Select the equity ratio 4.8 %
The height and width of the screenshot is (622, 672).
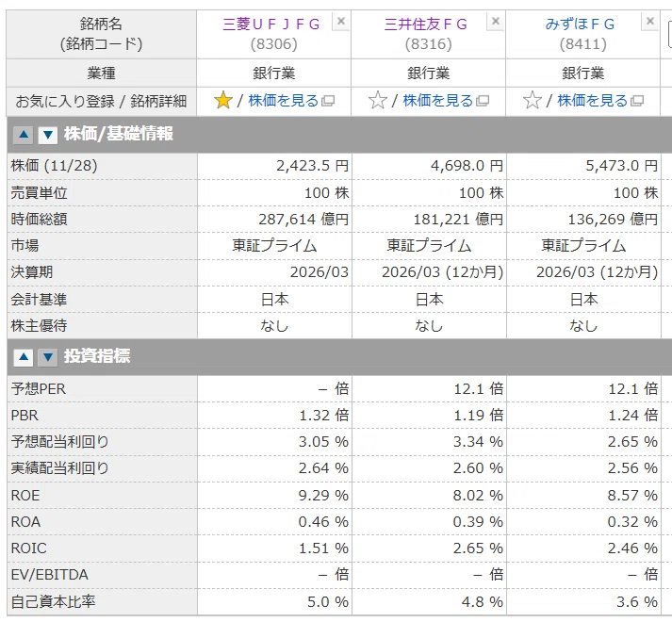click(429, 602)
